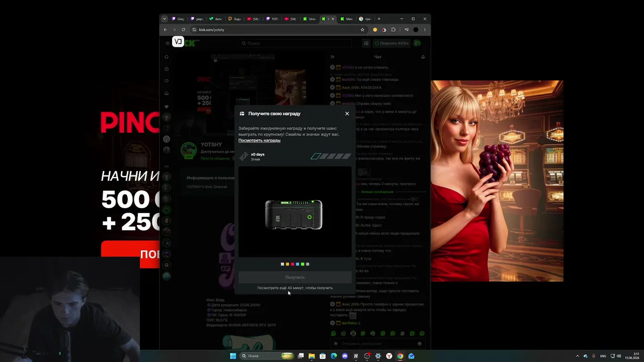Click the Windows taskbar search box
The width and height of the screenshot is (644, 362).
tap(267, 356)
